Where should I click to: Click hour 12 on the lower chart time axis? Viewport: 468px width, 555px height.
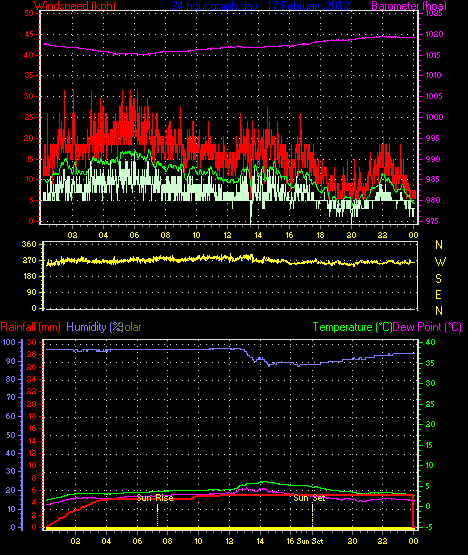[229, 541]
